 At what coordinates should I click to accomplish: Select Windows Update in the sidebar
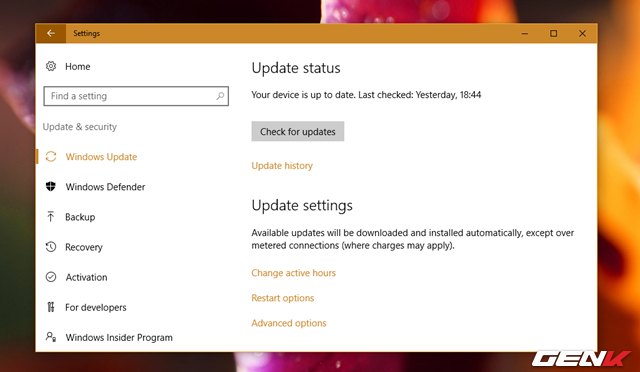tap(101, 157)
